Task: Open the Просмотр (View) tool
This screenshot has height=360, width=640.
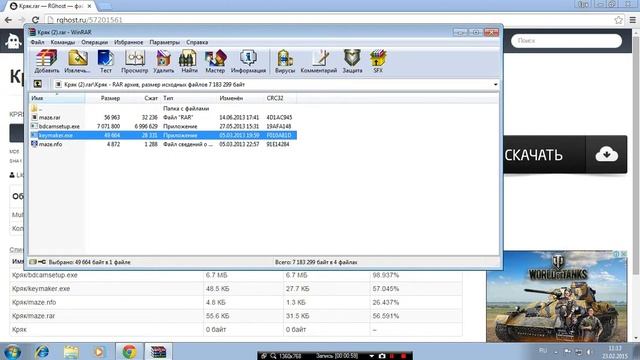Action: pos(134,61)
